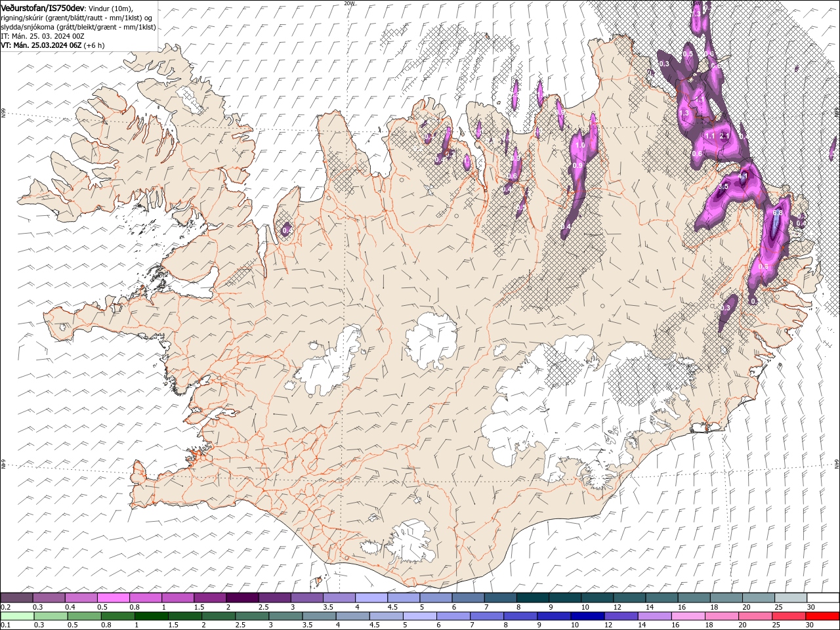Image resolution: width=840 pixels, height=630 pixels.
Task: Click the rigning/skúrir legend description line
Action: (77, 18)
